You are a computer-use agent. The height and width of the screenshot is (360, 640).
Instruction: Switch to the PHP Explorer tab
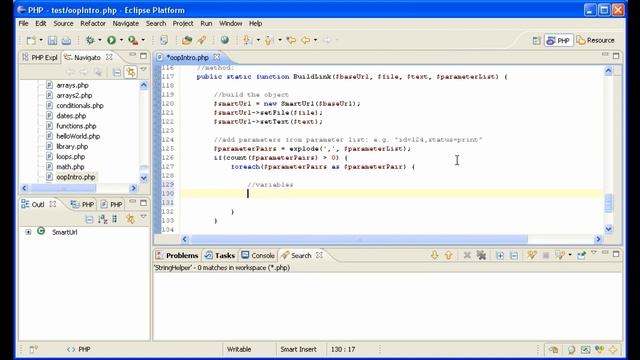click(40, 58)
